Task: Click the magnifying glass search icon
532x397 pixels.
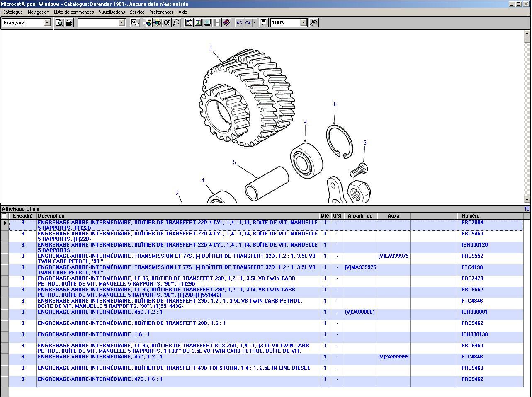Action: (176, 23)
